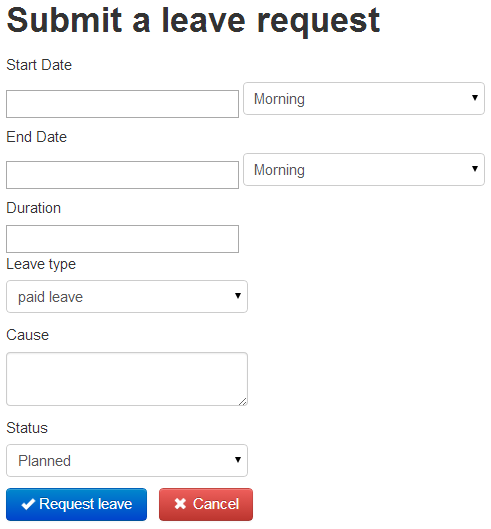Open the End Date Morning dropdown
The image size is (491, 529).
click(x=364, y=169)
